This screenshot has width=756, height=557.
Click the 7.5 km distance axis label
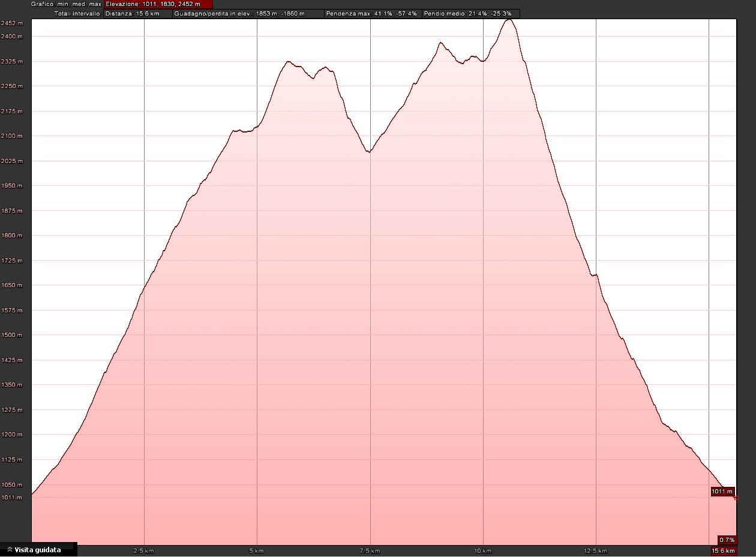click(370, 550)
